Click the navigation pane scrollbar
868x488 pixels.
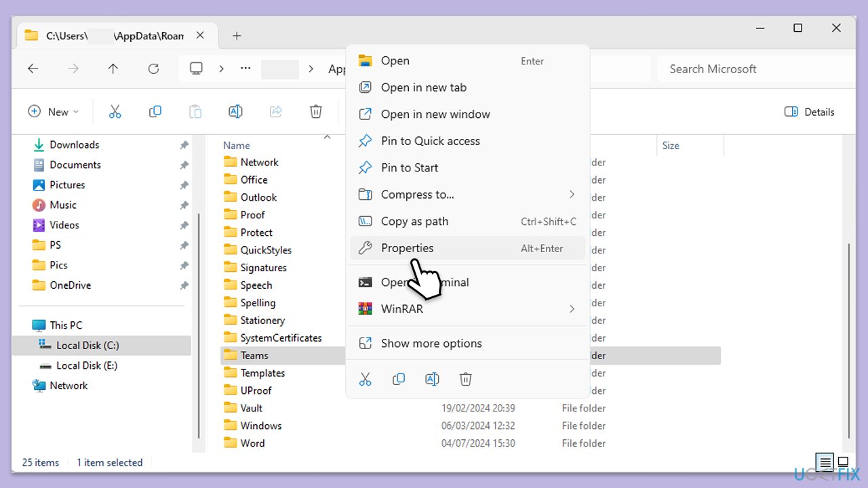(x=198, y=325)
